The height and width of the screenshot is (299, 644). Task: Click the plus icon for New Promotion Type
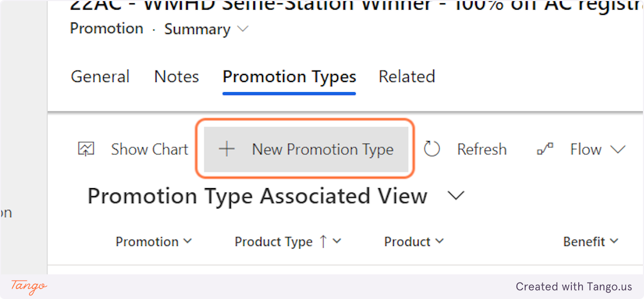(x=227, y=149)
